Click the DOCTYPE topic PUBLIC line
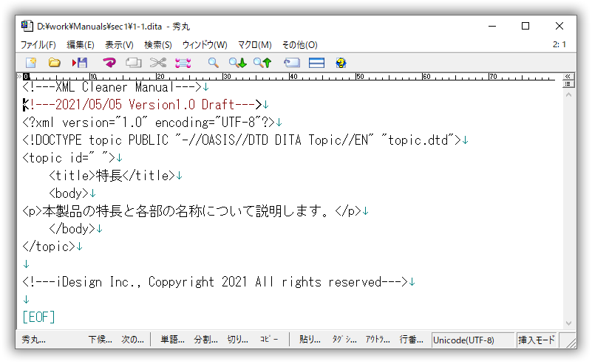 (242, 140)
